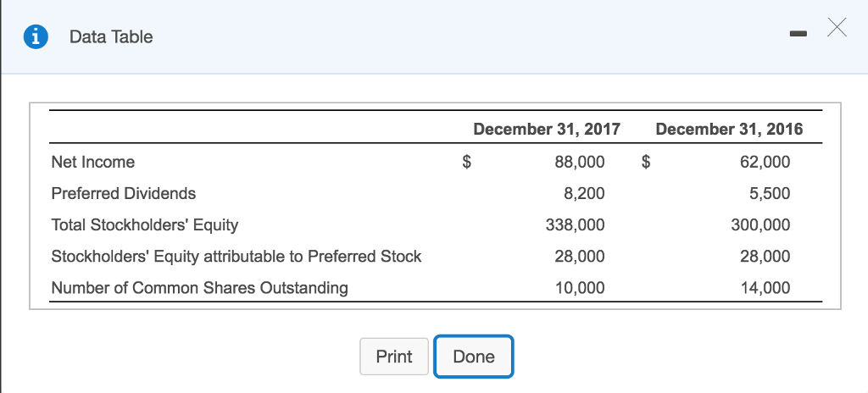
Task: Select the December 31, 2016 column header
Action: tap(729, 130)
